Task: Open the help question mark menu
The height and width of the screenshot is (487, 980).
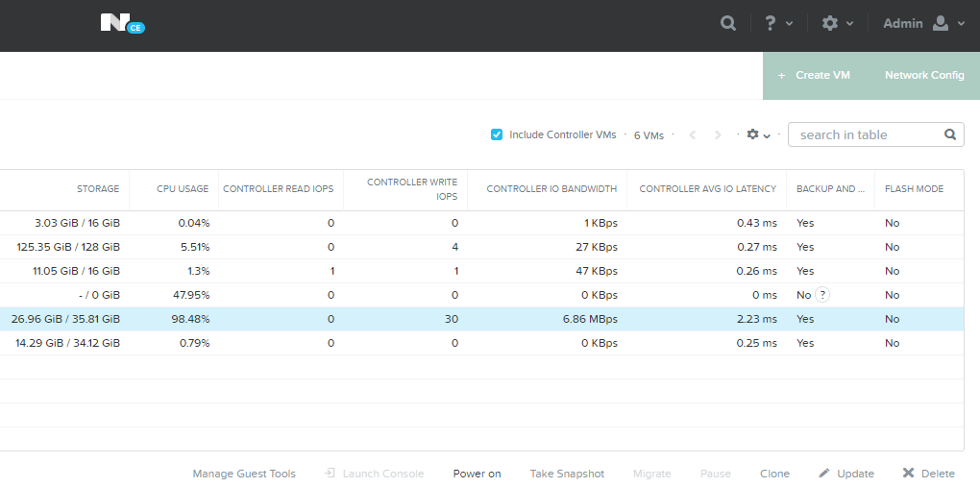Action: coord(777,23)
